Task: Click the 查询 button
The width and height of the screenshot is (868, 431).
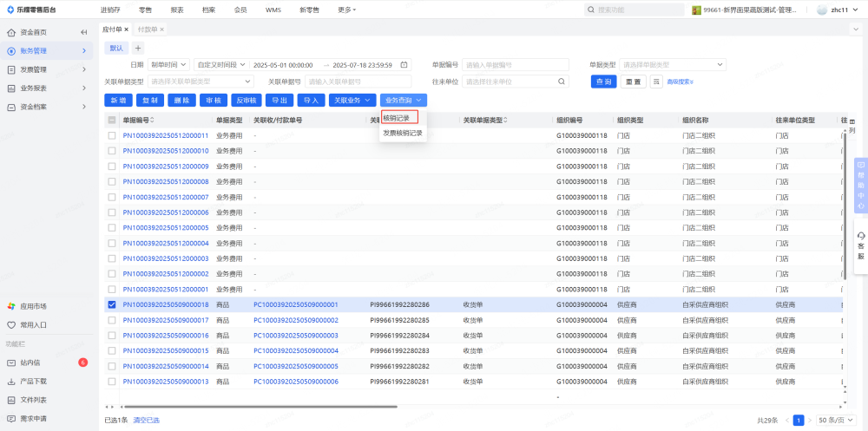Action: 604,82
